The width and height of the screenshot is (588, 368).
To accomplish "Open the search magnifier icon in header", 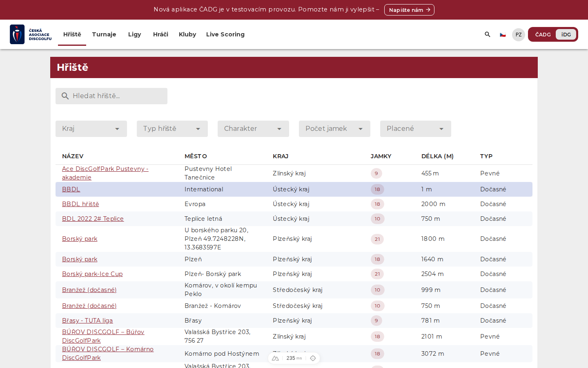I will [488, 34].
